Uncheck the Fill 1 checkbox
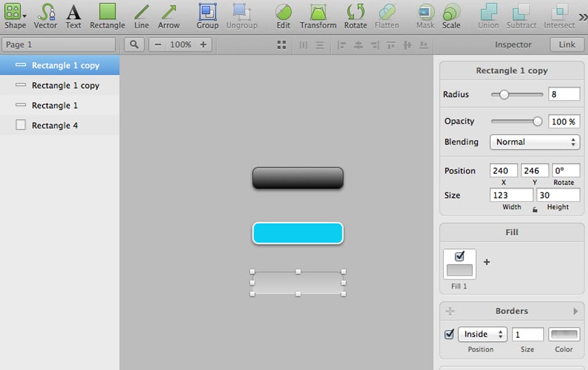 (459, 257)
